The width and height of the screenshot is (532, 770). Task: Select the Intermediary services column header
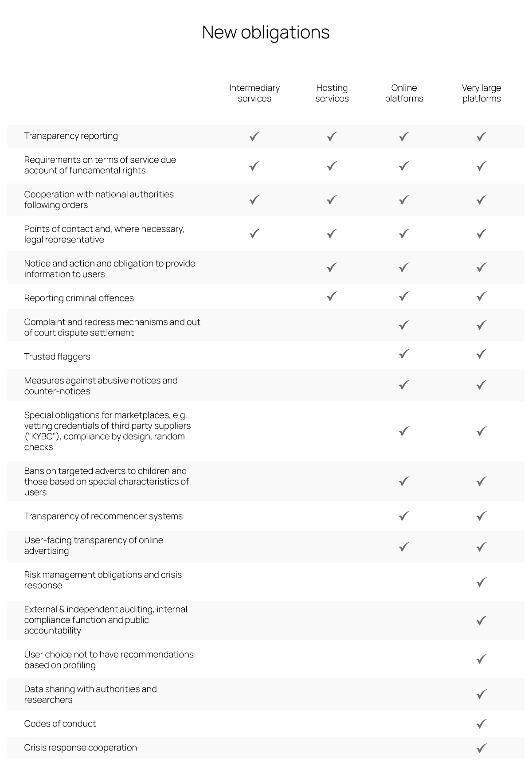click(254, 93)
